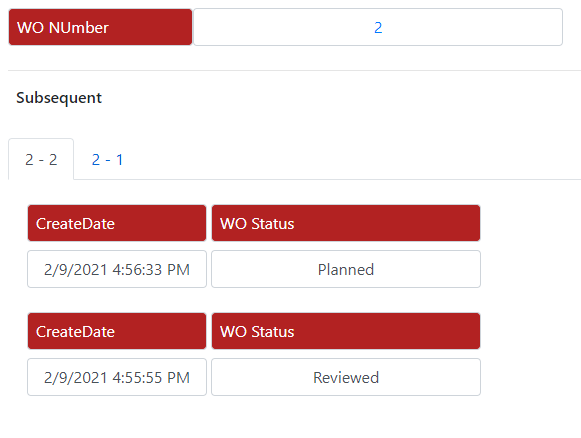
Task: Select the 2/9/2021 4:55:55 PM date field
Action: (117, 377)
